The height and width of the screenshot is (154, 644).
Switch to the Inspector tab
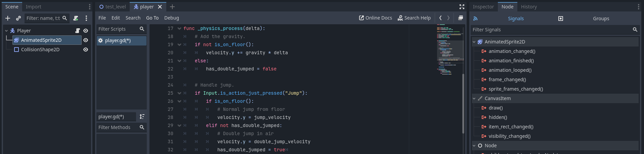click(x=483, y=7)
